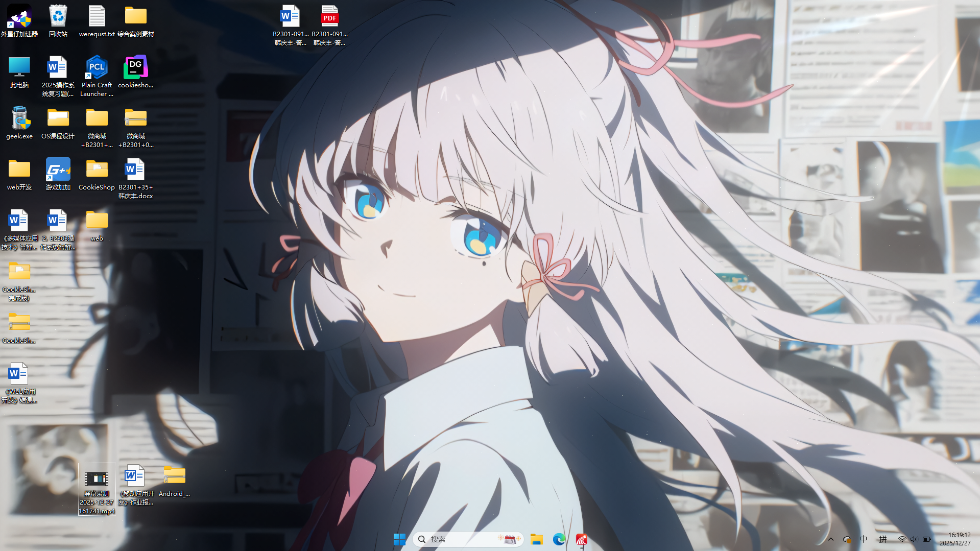Viewport: 980px width, 551px height.
Task: Click the speaker volume icon in the tray
Action: tap(914, 539)
